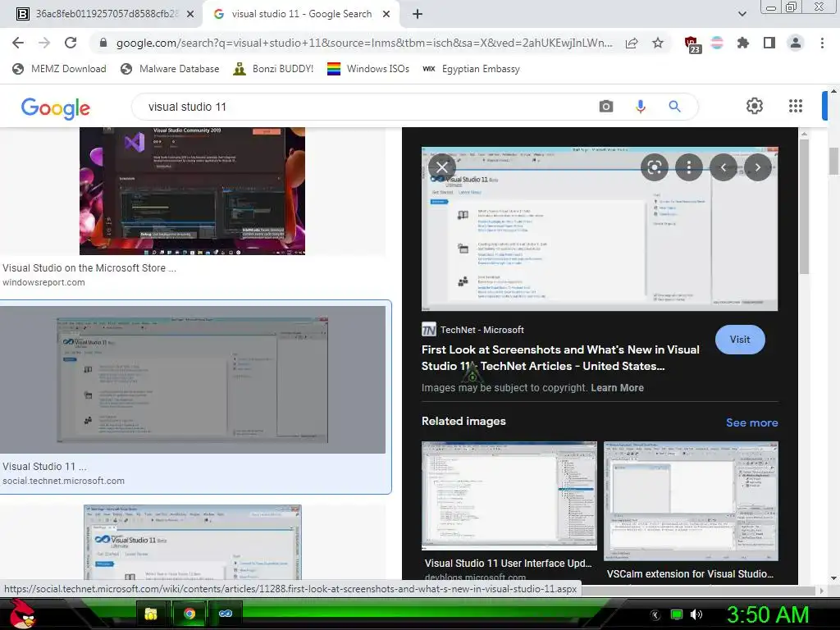Click windowsreport.com source text
This screenshot has height=630, width=840.
tap(43, 282)
